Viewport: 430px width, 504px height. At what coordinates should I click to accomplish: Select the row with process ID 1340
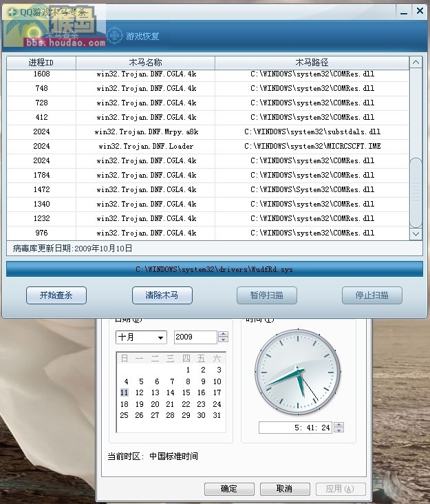208,204
